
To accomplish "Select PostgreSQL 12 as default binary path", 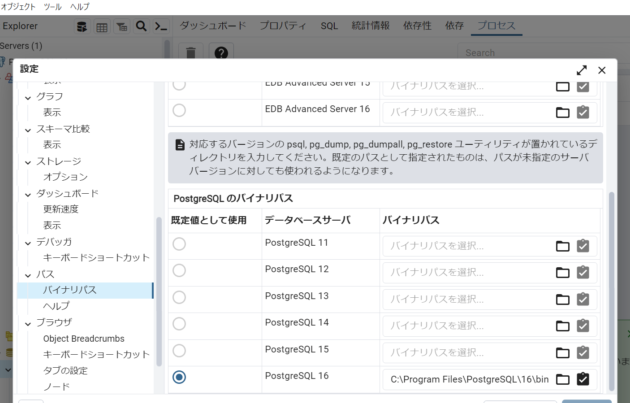I will point(179,270).
